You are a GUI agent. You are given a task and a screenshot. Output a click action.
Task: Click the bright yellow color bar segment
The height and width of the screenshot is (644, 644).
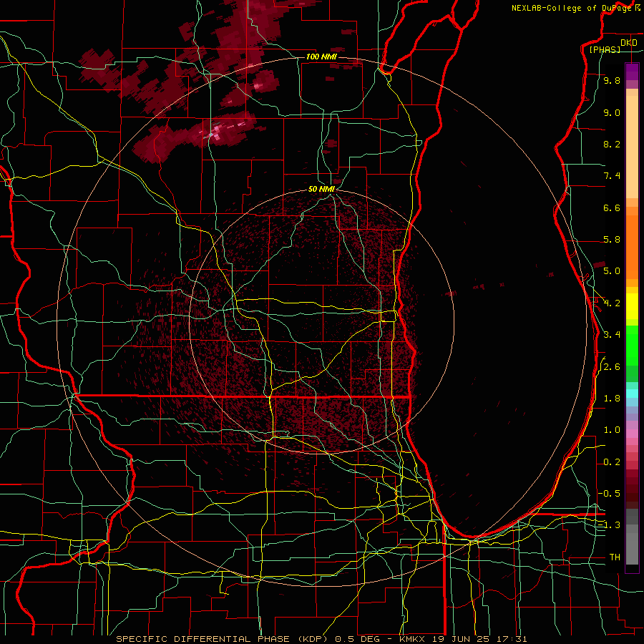(x=632, y=306)
